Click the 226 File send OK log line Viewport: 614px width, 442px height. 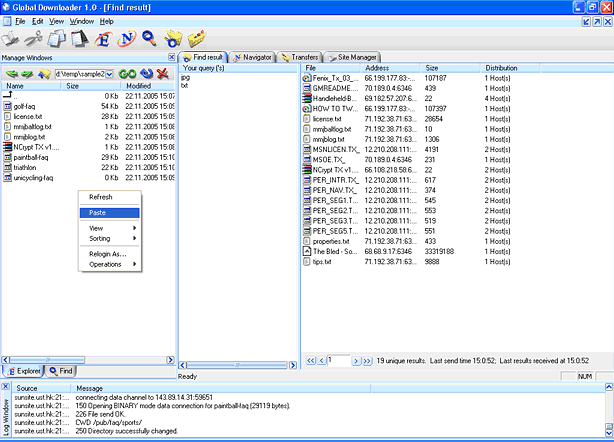tap(100, 414)
